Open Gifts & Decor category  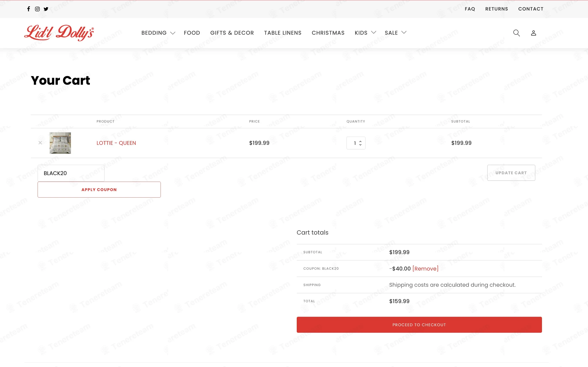pos(232,33)
